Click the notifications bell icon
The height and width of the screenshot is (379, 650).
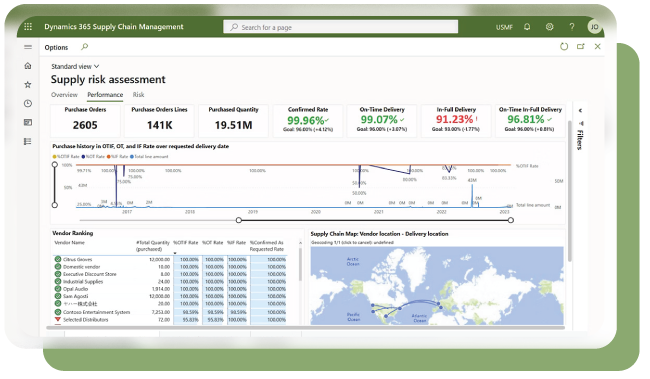pyautogui.click(x=527, y=27)
